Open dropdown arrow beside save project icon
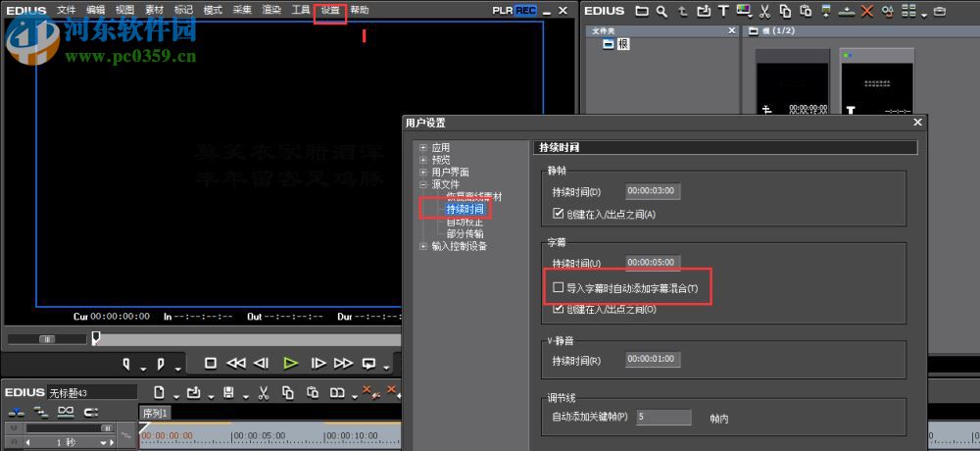The height and width of the screenshot is (451, 980). [x=245, y=396]
